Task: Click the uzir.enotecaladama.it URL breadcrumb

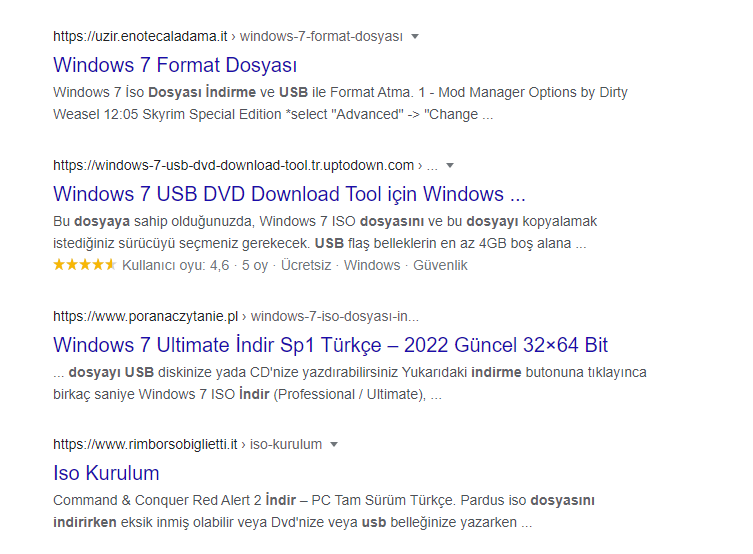Action: pos(228,36)
